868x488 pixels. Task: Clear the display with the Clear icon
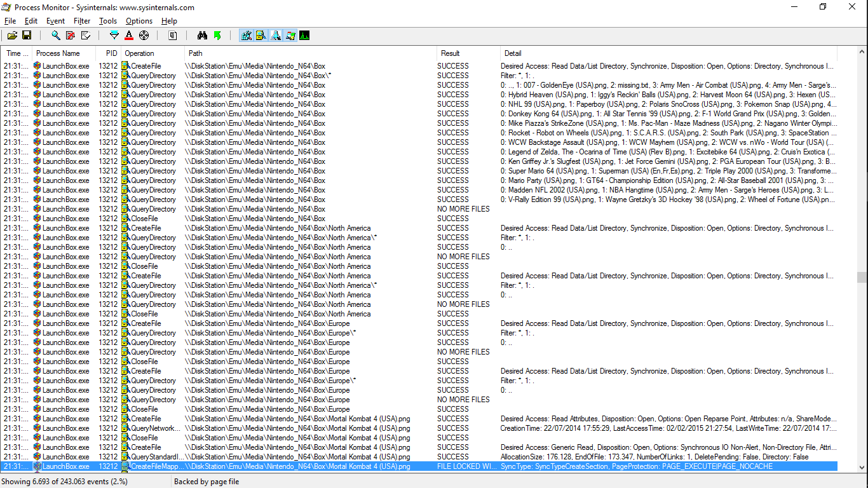coord(85,36)
